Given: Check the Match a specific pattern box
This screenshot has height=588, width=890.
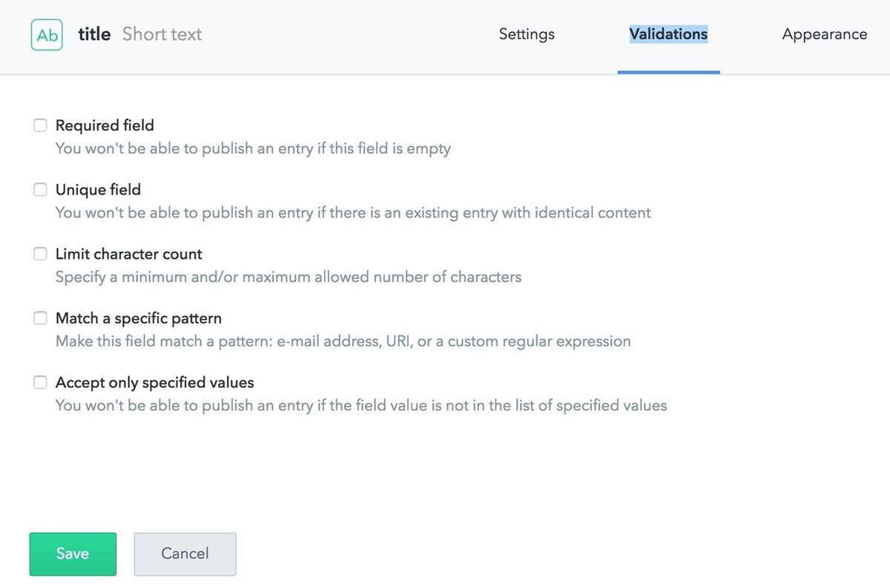Looking at the screenshot, I should point(40,318).
